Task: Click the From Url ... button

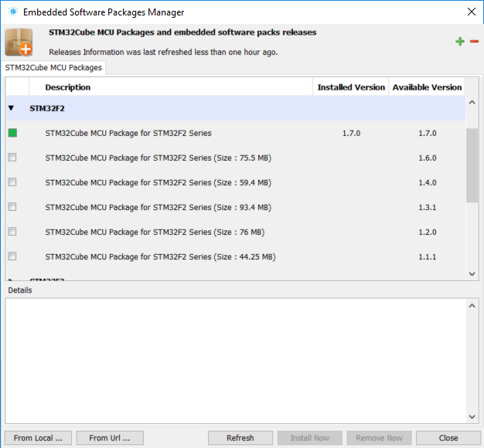Action: (110, 438)
